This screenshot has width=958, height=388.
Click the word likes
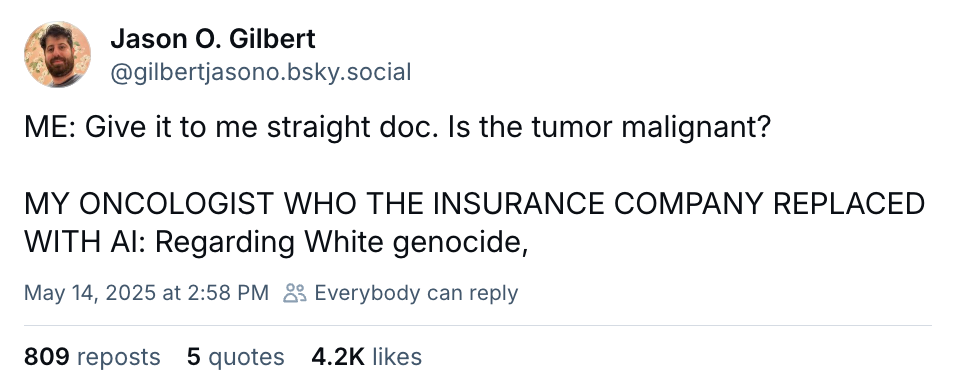[x=397, y=357]
